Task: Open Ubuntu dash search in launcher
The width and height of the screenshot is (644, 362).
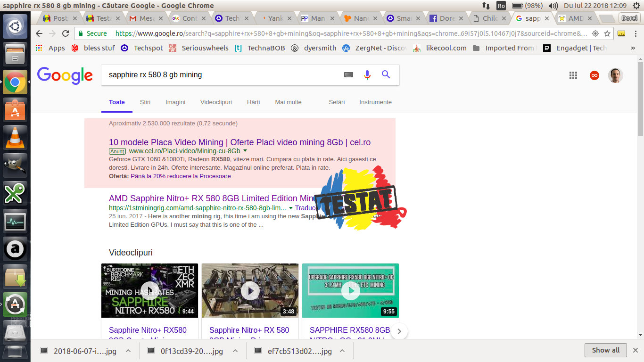Action: 15,26
